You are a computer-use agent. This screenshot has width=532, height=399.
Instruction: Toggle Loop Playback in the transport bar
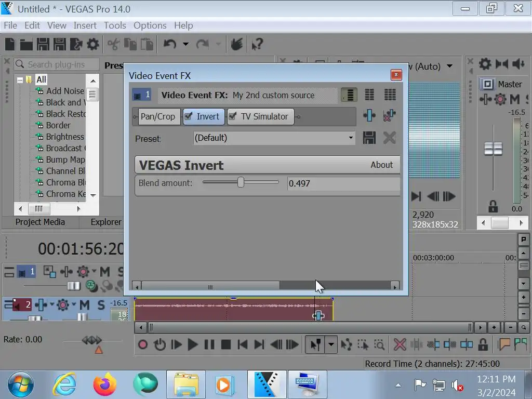click(x=159, y=345)
